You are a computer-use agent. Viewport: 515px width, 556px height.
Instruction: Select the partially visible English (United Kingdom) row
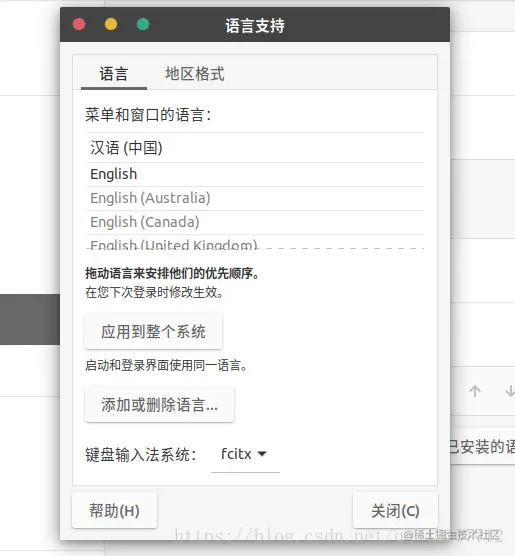(x=255, y=242)
